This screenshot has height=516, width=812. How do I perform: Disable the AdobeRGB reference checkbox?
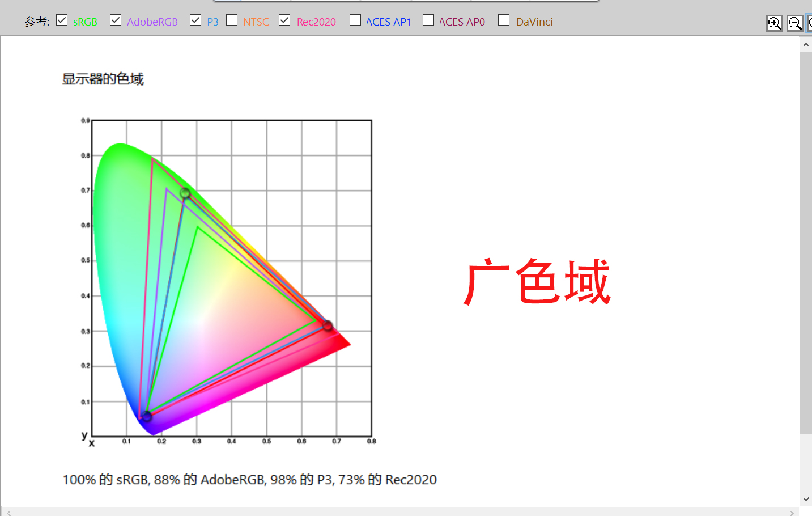coord(116,20)
